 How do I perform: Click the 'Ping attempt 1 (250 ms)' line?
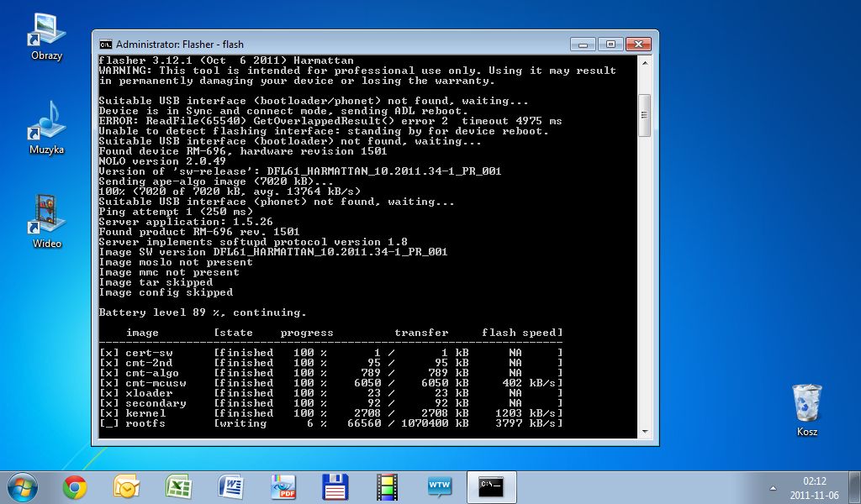pyautogui.click(x=176, y=212)
